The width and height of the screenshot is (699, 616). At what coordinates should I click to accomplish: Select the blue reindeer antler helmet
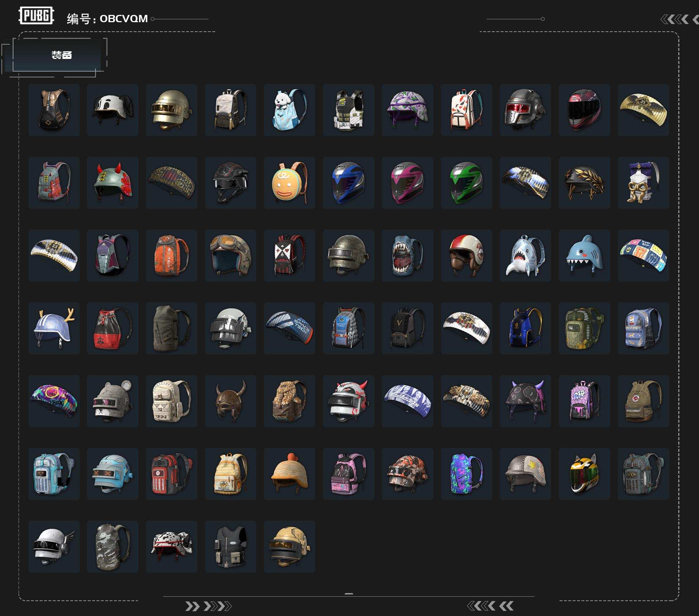coord(54,328)
